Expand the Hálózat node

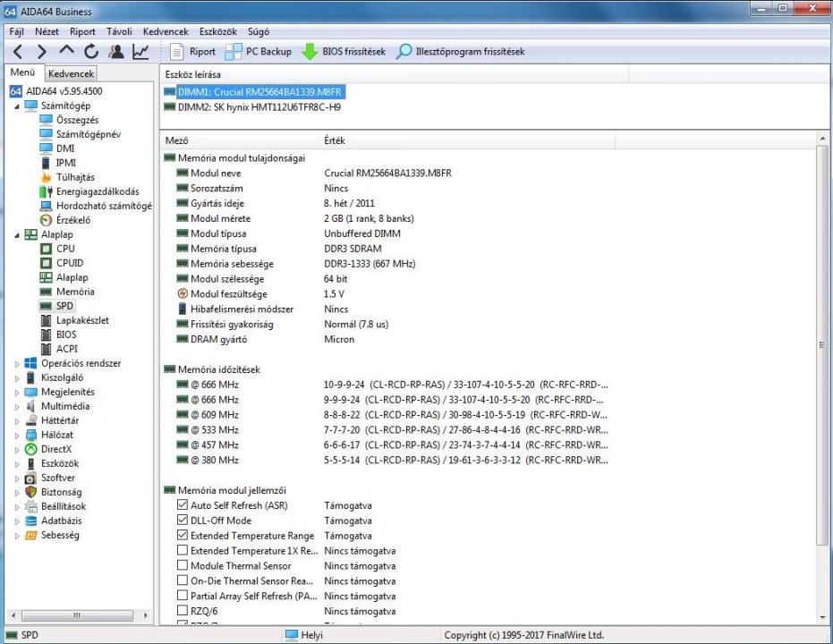pyautogui.click(x=16, y=436)
